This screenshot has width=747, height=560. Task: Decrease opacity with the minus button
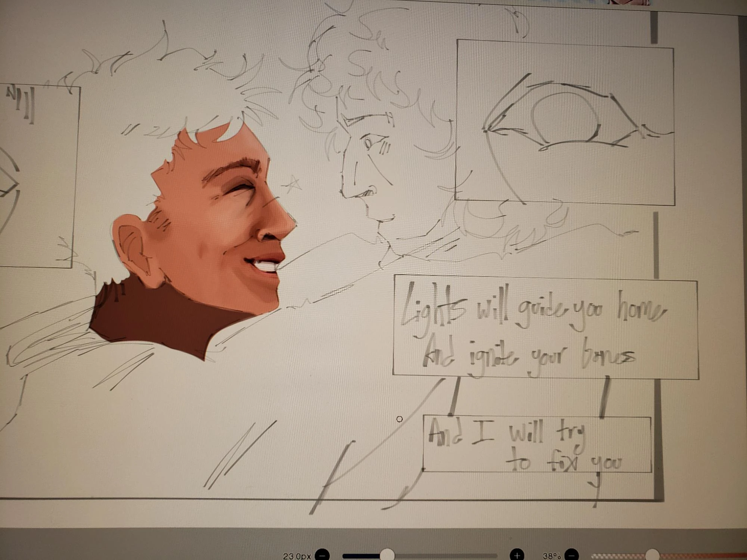571,555
